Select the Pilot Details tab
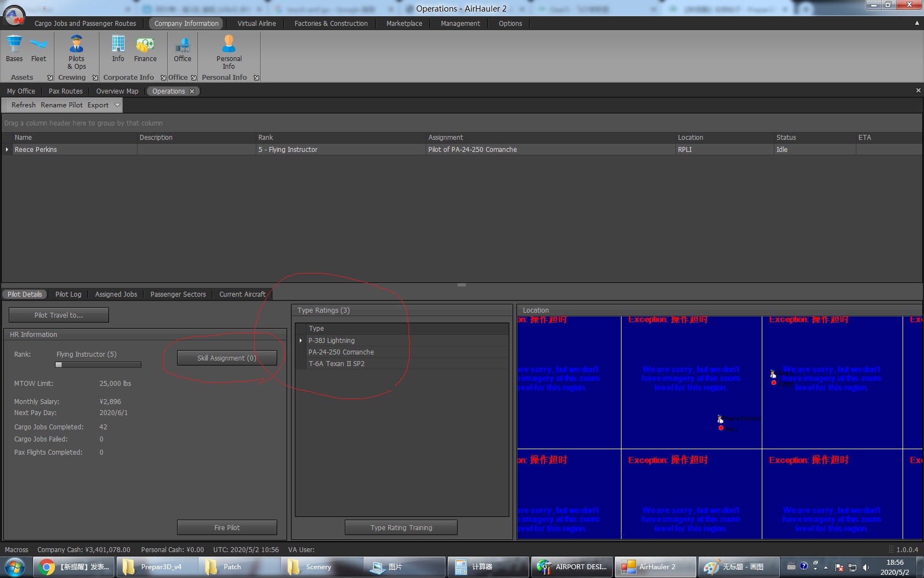The width and height of the screenshot is (924, 578). pos(25,295)
